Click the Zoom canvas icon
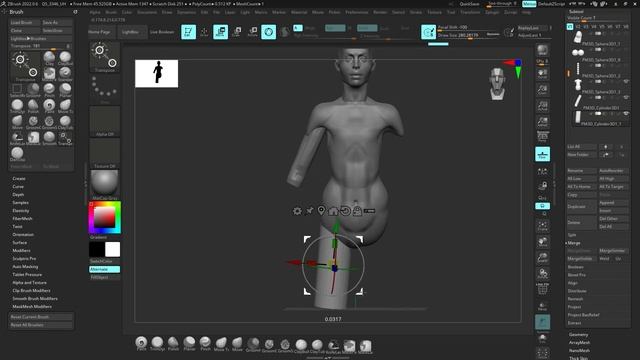 pyautogui.click(x=542, y=90)
